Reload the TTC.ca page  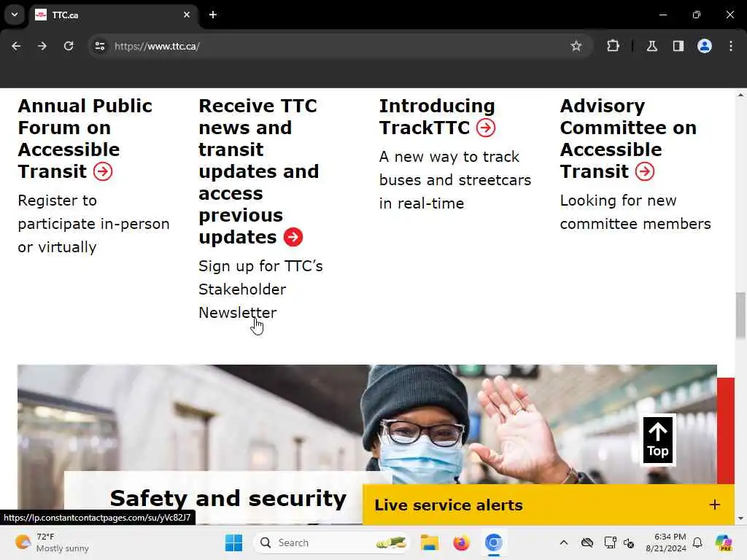69,46
